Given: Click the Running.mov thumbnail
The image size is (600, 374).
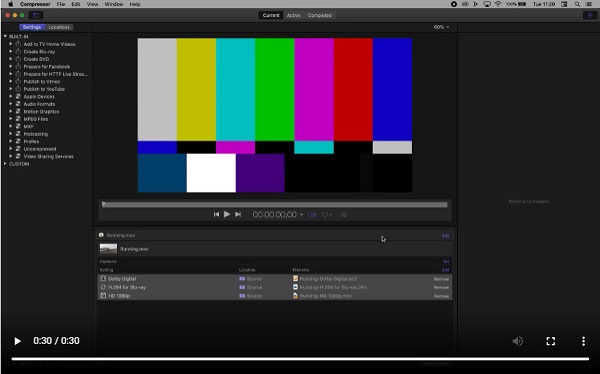Looking at the screenshot, I should (x=108, y=249).
